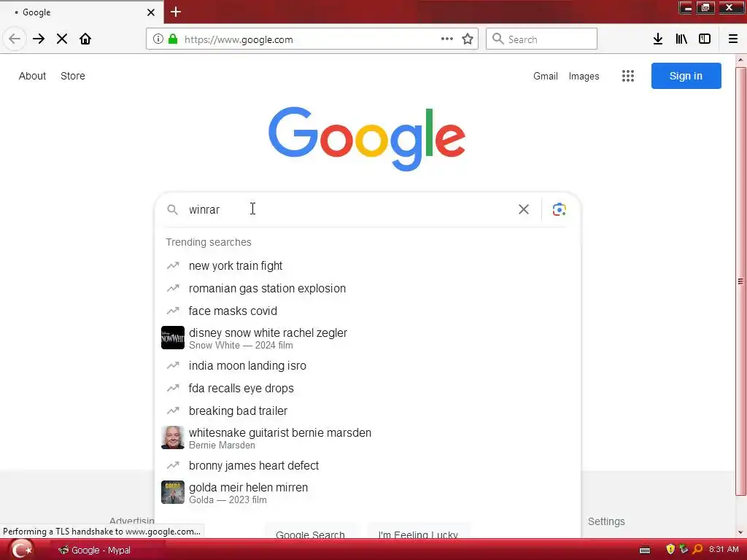The height and width of the screenshot is (560, 747).
Task: Select suggestion bronny james heart defect
Action: pos(368,465)
